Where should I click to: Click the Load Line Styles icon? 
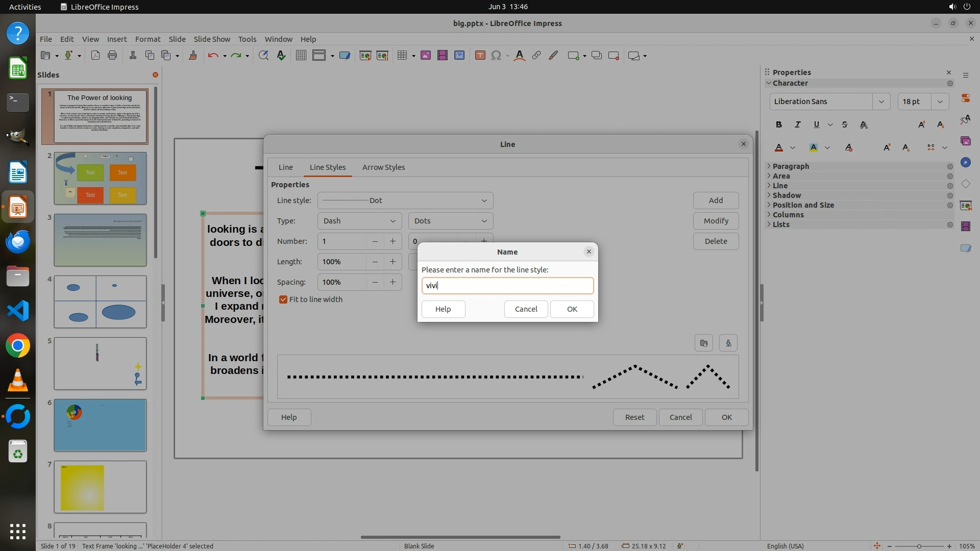pos(703,343)
